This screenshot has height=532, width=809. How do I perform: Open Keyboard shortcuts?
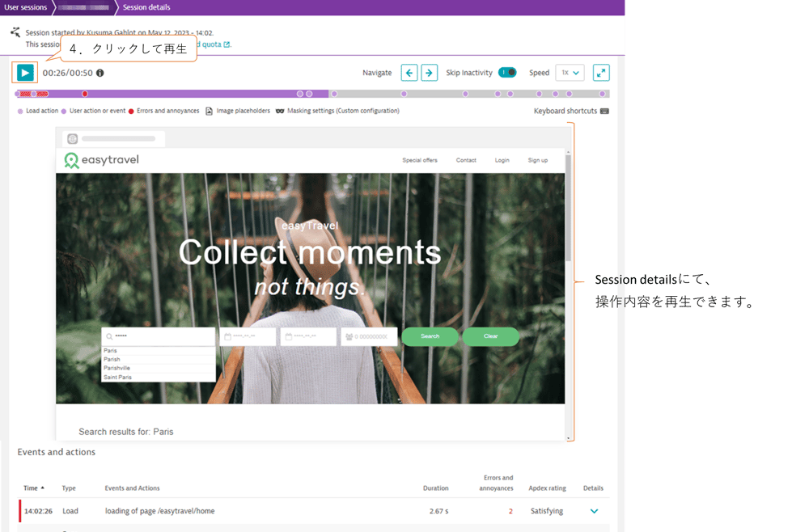click(565, 111)
